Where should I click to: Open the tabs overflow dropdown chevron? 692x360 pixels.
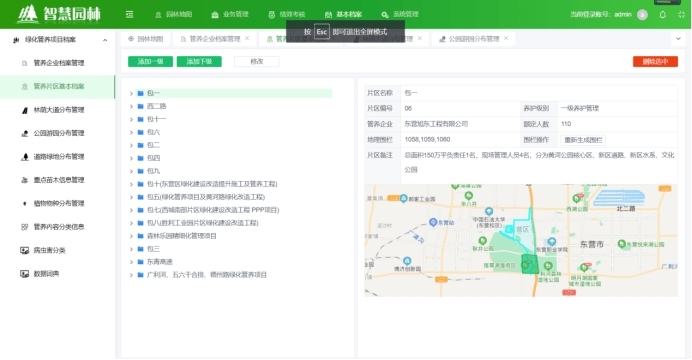tap(678, 39)
